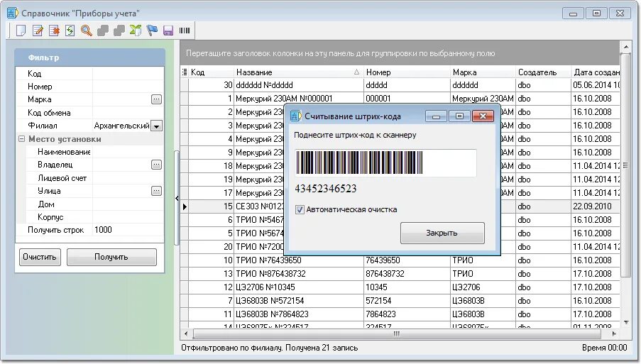
Task: Click the ellipsis button in Владелец filter row
Action: (x=156, y=165)
